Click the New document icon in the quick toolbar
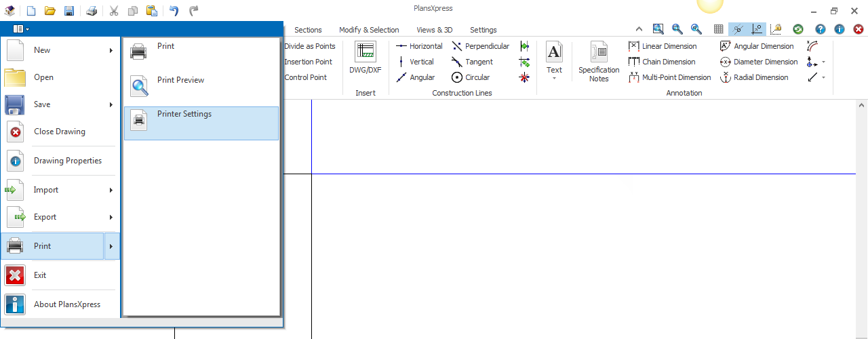The width and height of the screenshot is (868, 339). point(31,11)
